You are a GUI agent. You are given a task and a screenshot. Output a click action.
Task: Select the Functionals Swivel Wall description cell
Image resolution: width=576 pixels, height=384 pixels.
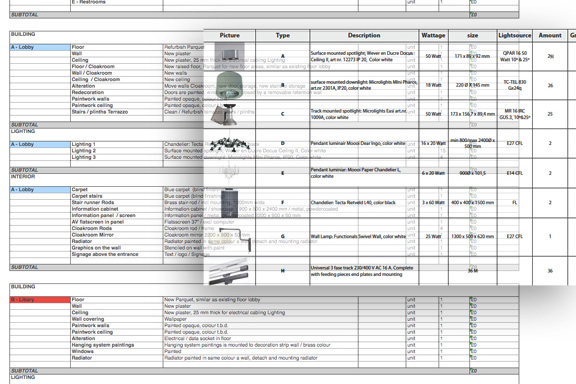(x=364, y=236)
